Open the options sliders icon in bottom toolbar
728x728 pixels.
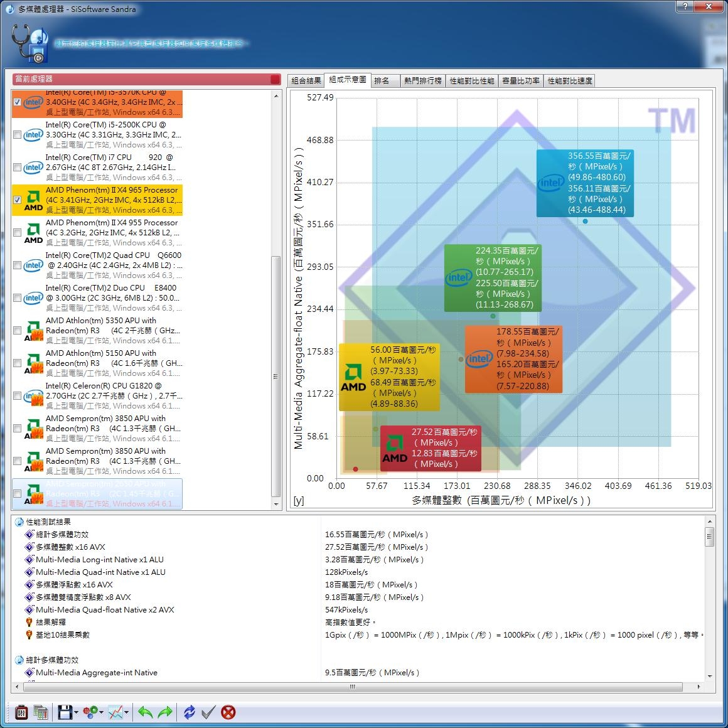coord(21,712)
